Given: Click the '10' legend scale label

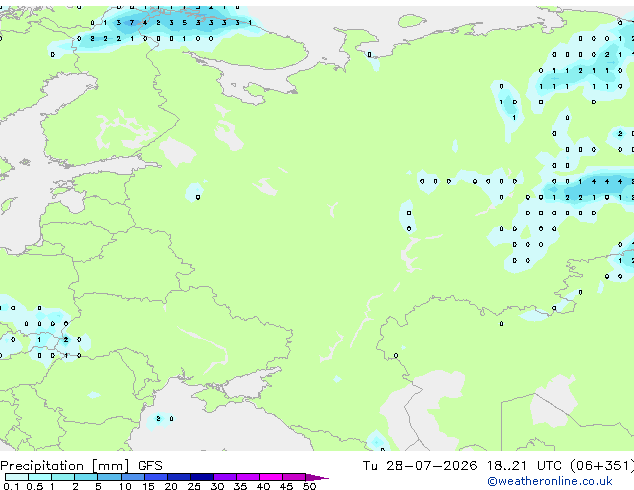Looking at the screenshot, I should (x=125, y=486).
